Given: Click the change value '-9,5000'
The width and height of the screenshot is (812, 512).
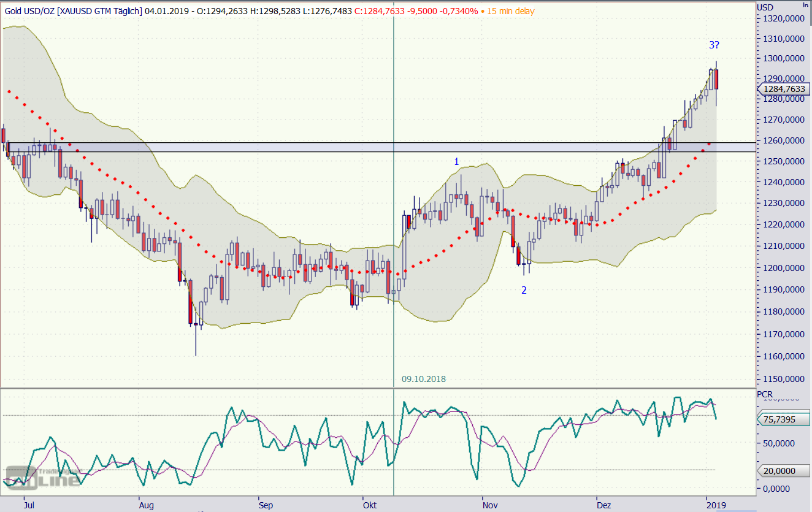Looking at the screenshot, I should coord(421,11).
